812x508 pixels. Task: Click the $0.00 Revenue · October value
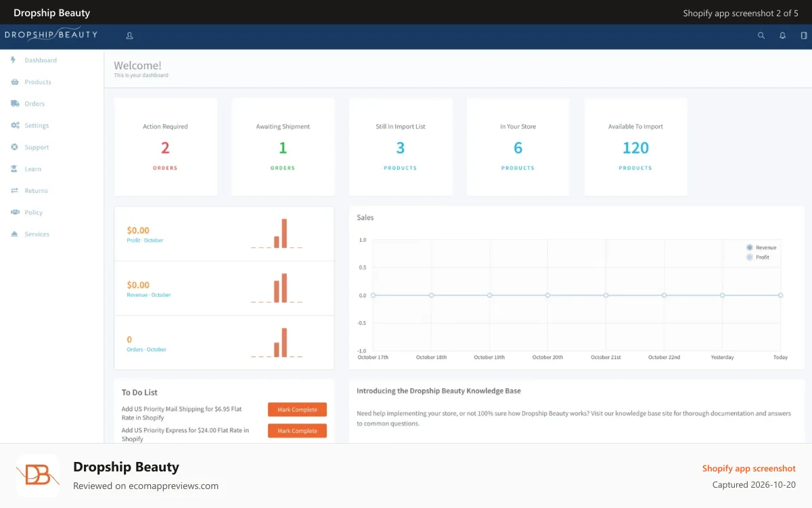coord(138,285)
